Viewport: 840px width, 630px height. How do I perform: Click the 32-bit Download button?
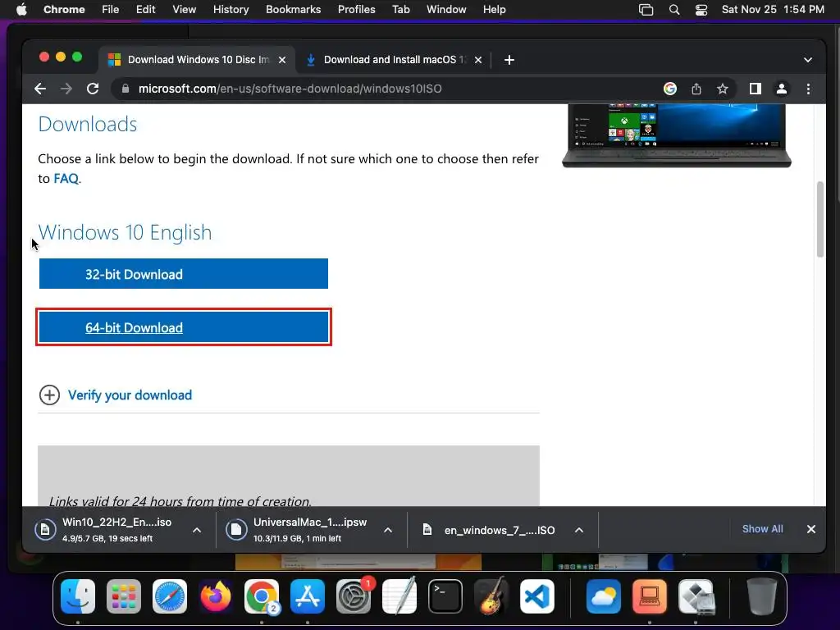[x=183, y=274]
